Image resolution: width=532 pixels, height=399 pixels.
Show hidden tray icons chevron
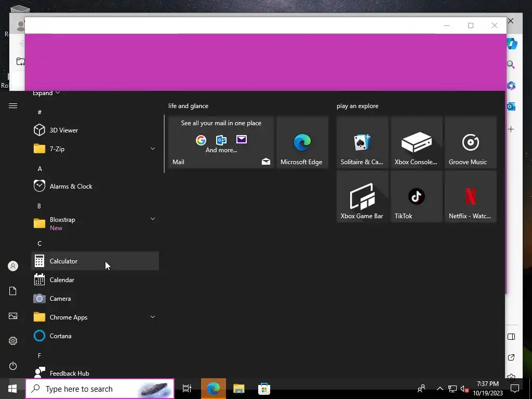click(x=440, y=389)
